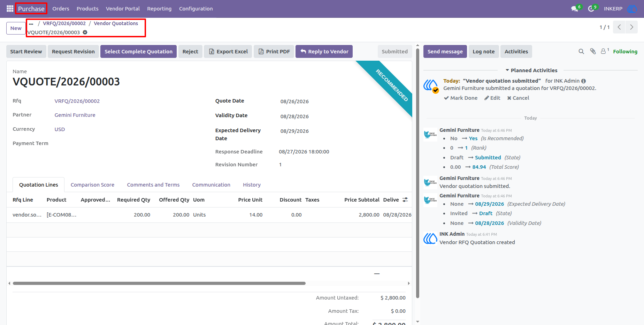Click the form's vertical scrollbar
The width and height of the screenshot is (644, 325).
[x=417, y=173]
